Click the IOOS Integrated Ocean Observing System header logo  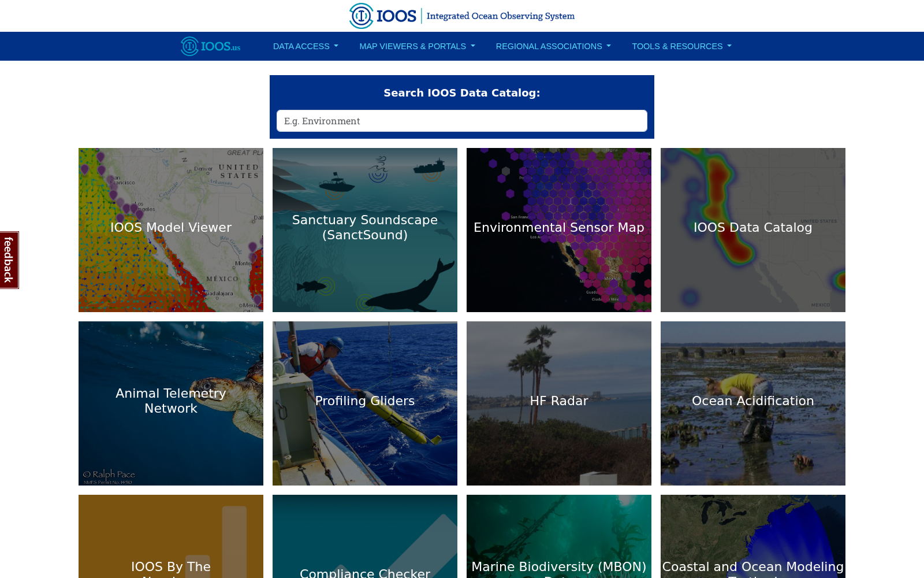point(462,16)
